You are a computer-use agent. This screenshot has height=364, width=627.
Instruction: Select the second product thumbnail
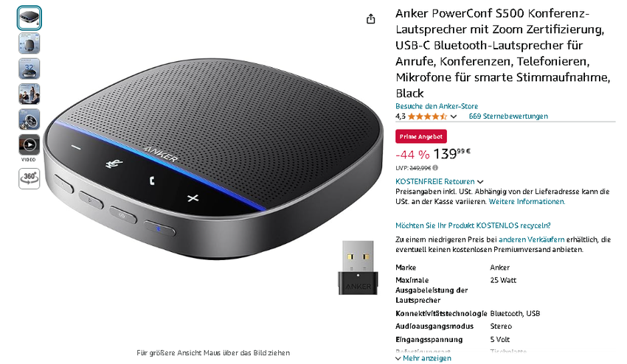(30, 43)
